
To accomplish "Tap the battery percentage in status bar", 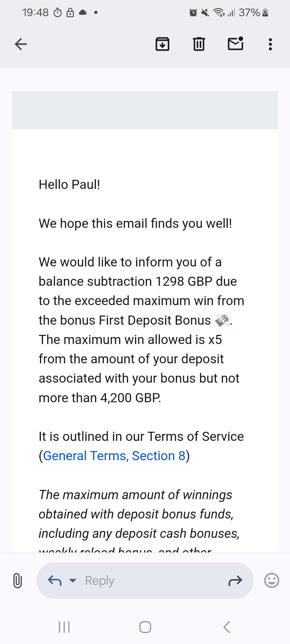I will 249,12.
